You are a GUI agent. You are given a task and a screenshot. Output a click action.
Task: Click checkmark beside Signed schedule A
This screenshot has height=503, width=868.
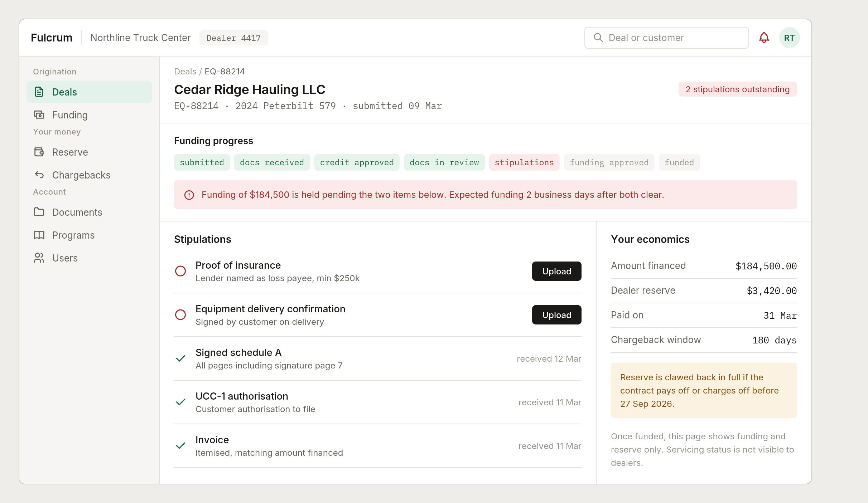click(180, 358)
